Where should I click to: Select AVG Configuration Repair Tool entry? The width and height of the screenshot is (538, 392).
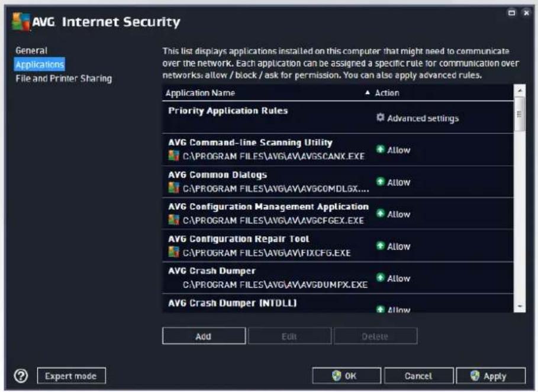[x=337, y=246]
